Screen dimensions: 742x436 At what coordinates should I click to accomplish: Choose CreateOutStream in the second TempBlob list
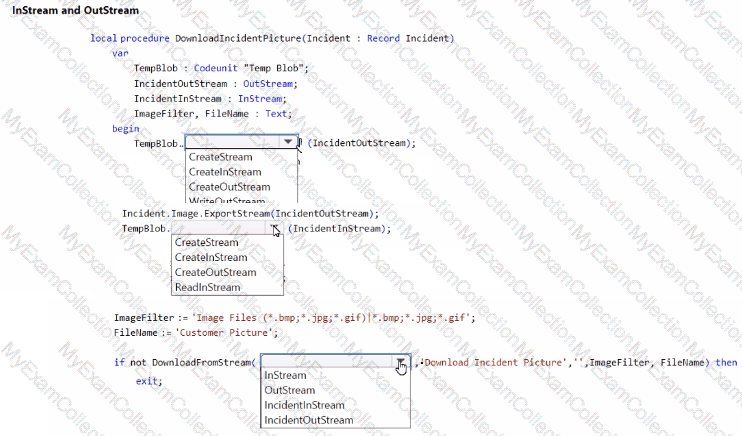click(x=215, y=272)
